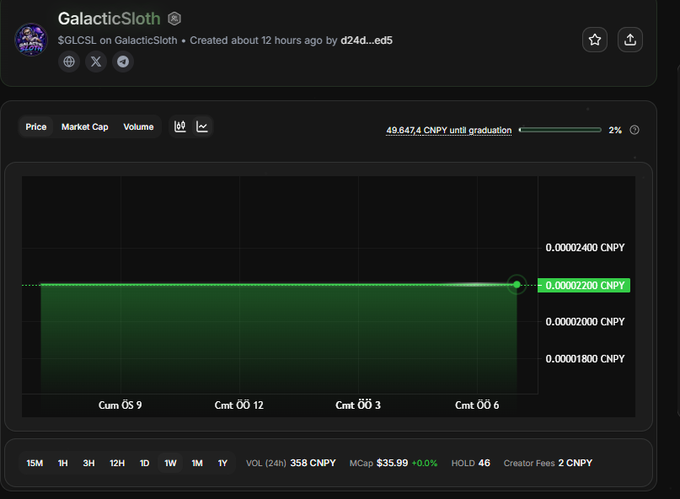Click the 0.00002200 CNPY price label

coord(584,285)
